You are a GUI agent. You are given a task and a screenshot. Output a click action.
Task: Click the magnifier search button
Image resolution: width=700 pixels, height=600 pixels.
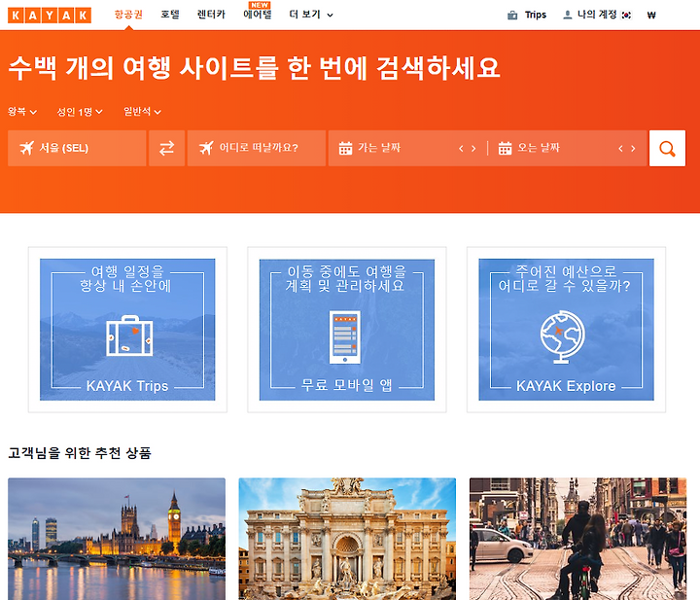tap(667, 148)
